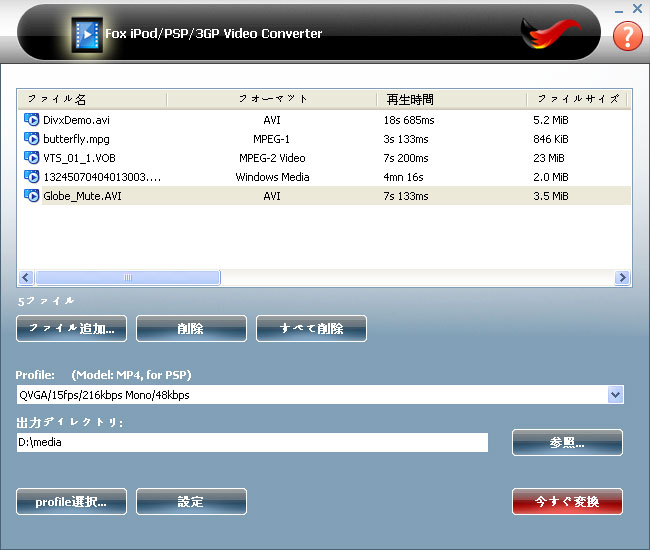Select the VTS_01_1.VOB file row
Image resolution: width=650 pixels, height=550 pixels.
(x=325, y=158)
